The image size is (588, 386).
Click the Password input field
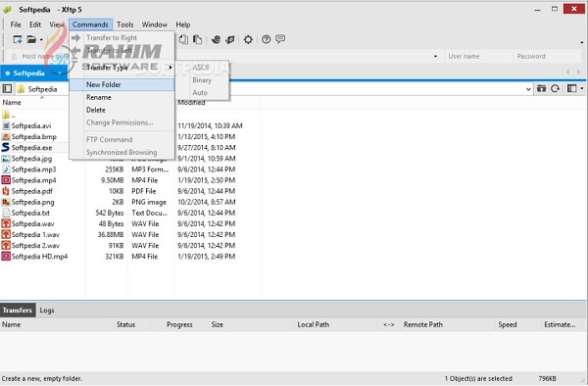547,57
